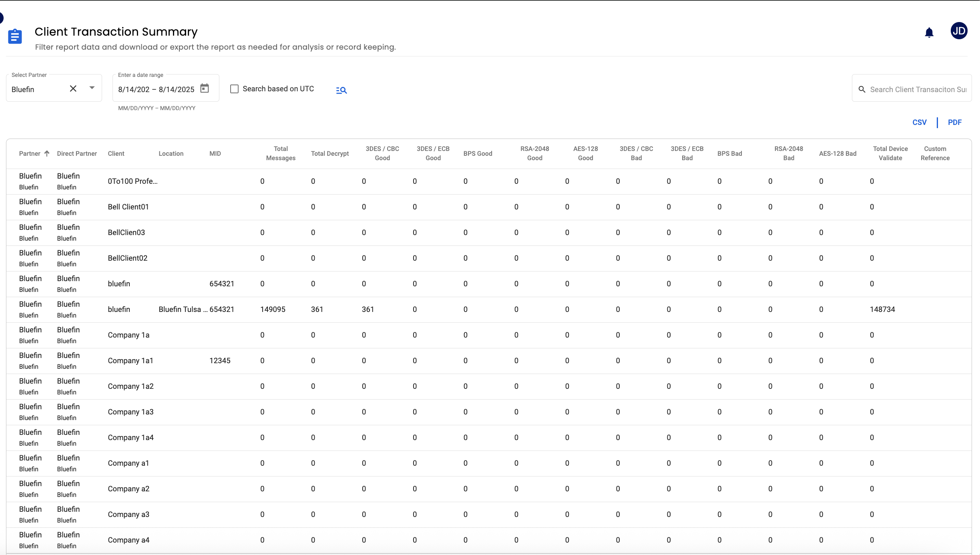This screenshot has width=980, height=555.
Task: Sort by Location column header
Action: 171,153
